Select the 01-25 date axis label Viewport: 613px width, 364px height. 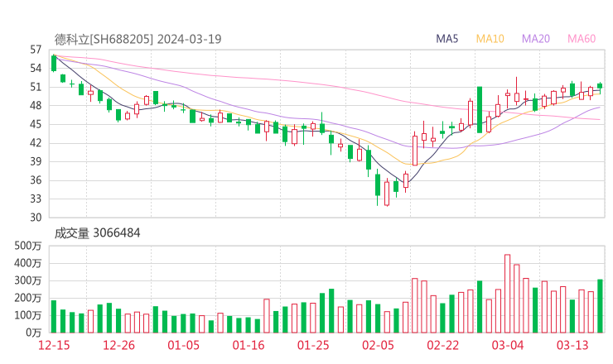[313, 344]
